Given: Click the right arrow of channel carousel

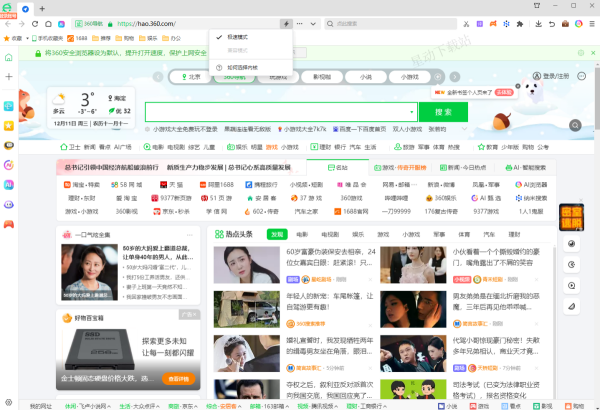Looking at the screenshot, I should tap(455, 77).
